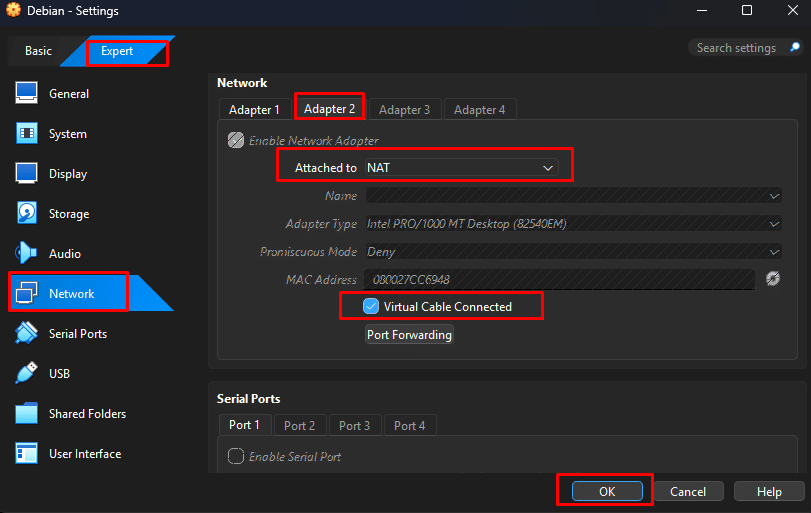Open the USB settings label
811x513 pixels.
(59, 373)
